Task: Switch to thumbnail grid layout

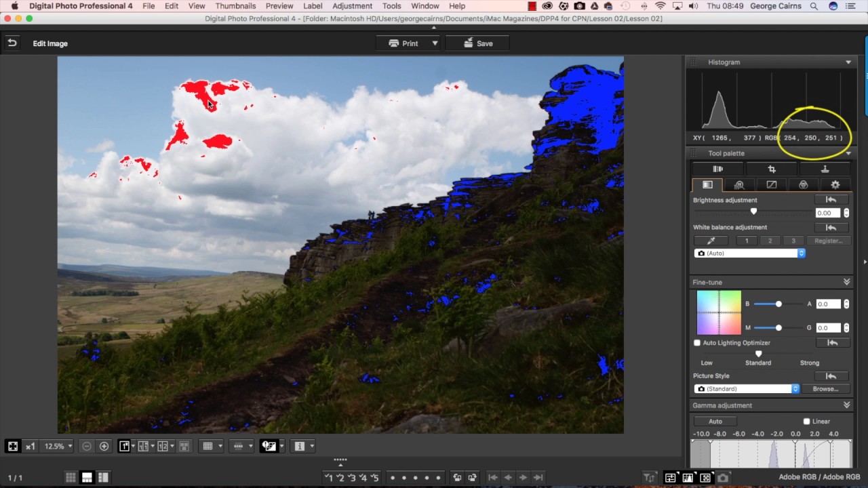Action: coord(71,477)
